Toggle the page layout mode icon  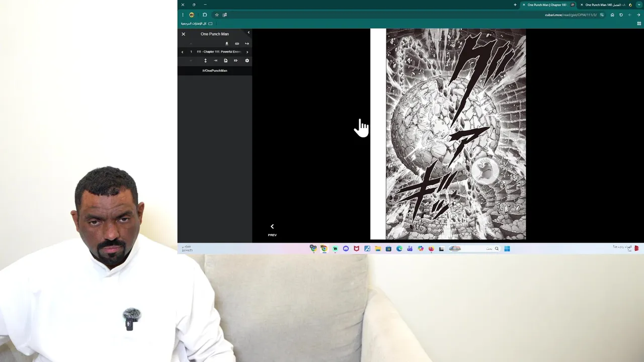(225, 61)
